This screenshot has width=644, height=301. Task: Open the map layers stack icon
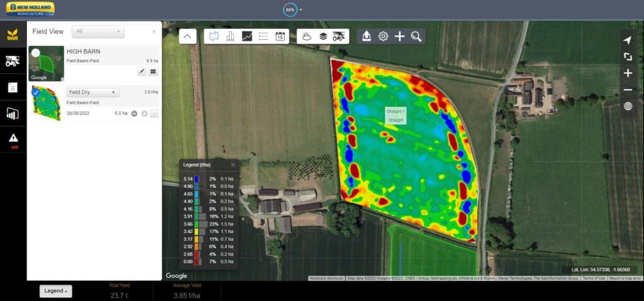point(323,36)
